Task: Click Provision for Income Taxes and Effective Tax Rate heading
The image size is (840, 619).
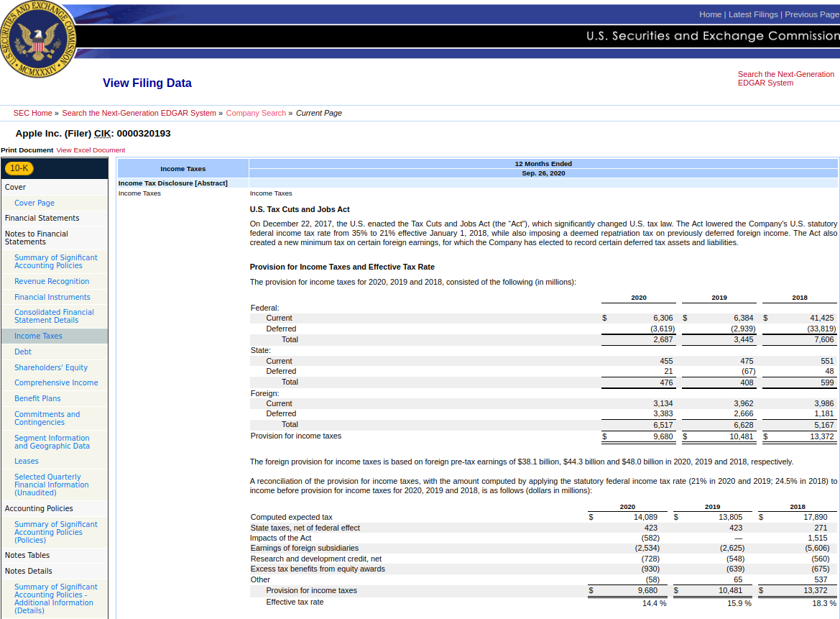Action: (342, 267)
